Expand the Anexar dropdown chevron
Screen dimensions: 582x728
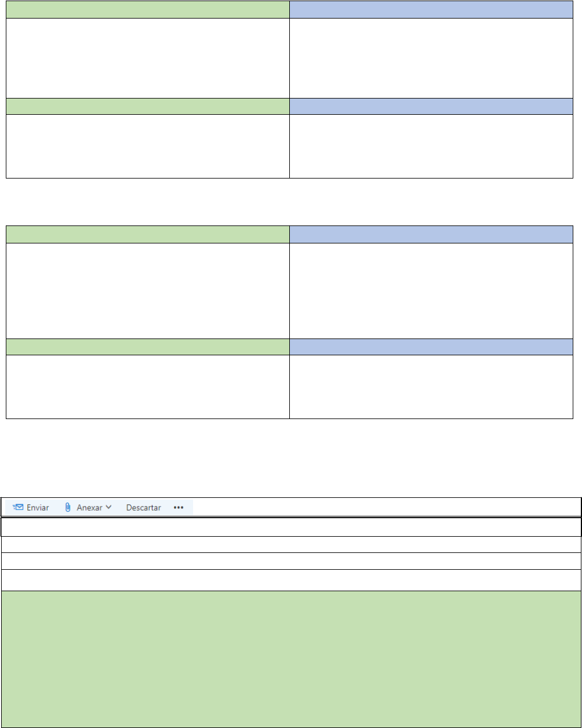pos(108,507)
